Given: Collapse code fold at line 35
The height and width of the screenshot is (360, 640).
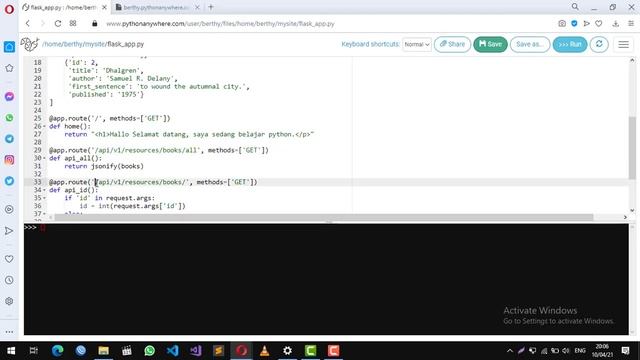Looking at the screenshot, I should (x=44, y=198).
